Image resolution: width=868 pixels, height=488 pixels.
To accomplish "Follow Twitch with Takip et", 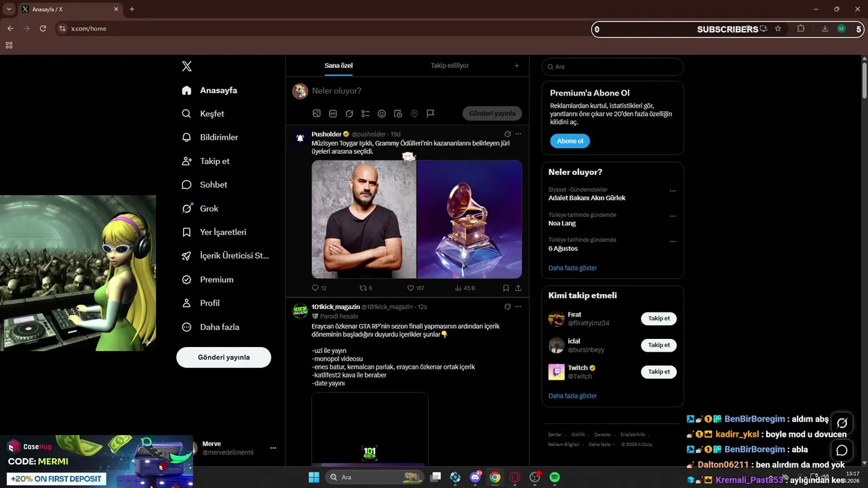I will (x=658, y=371).
